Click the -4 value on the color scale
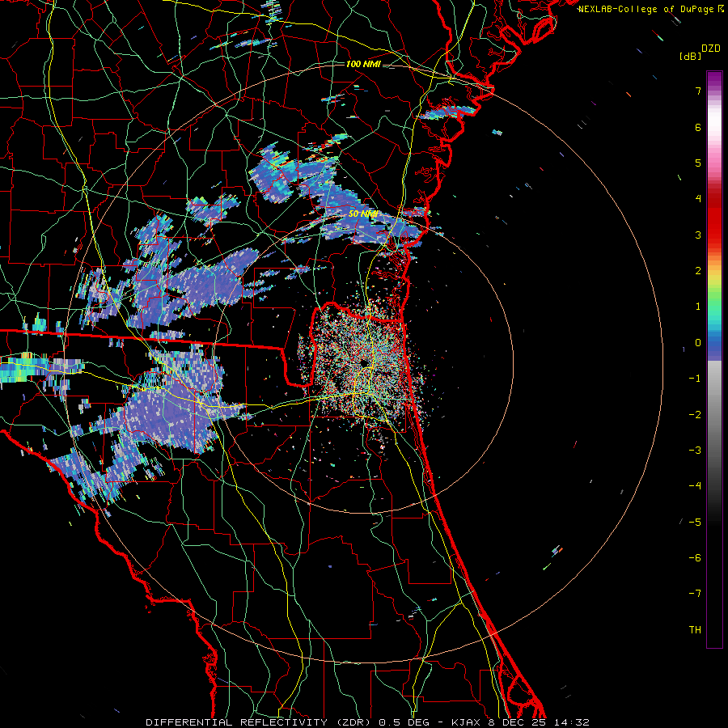The image size is (728, 728). click(x=695, y=486)
